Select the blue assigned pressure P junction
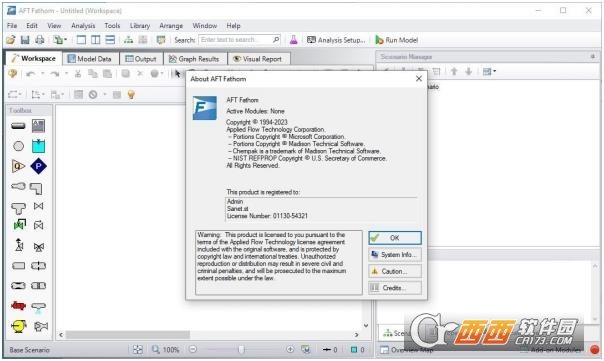This screenshot has width=604, height=361. [38, 166]
